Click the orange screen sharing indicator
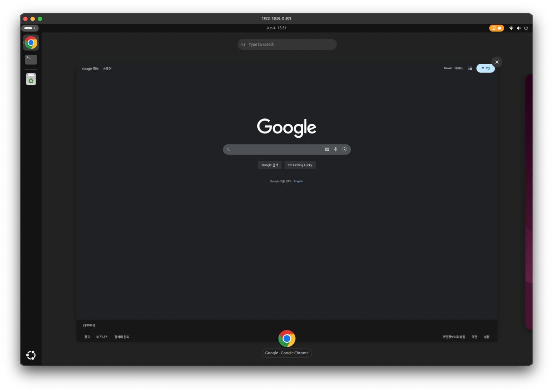This screenshot has width=553, height=392. 496,28
